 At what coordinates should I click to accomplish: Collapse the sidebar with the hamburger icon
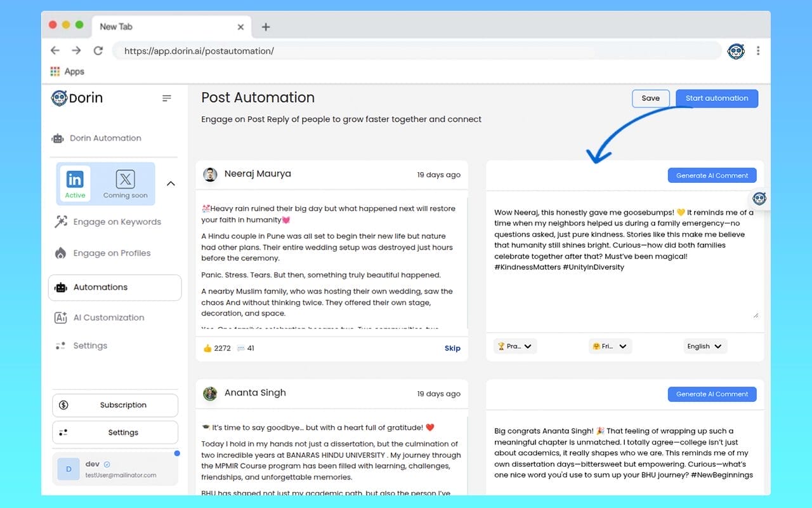click(x=167, y=98)
